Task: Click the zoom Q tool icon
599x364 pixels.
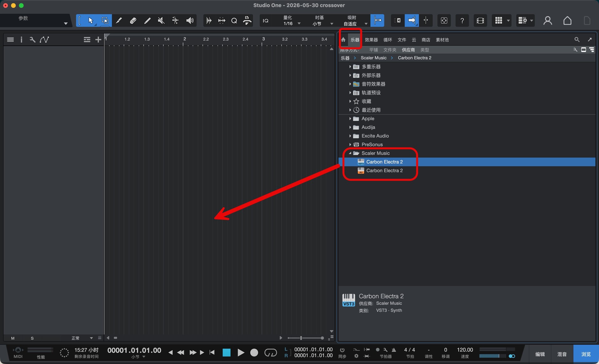Action: (234, 21)
